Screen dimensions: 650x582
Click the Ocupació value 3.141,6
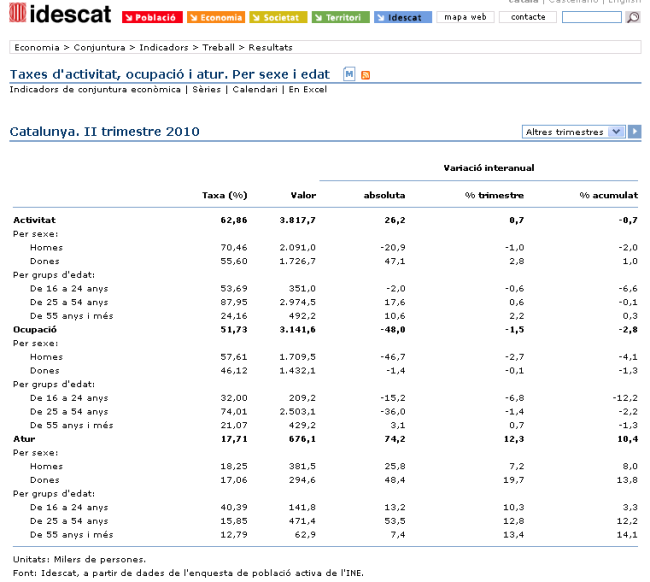[x=297, y=330]
